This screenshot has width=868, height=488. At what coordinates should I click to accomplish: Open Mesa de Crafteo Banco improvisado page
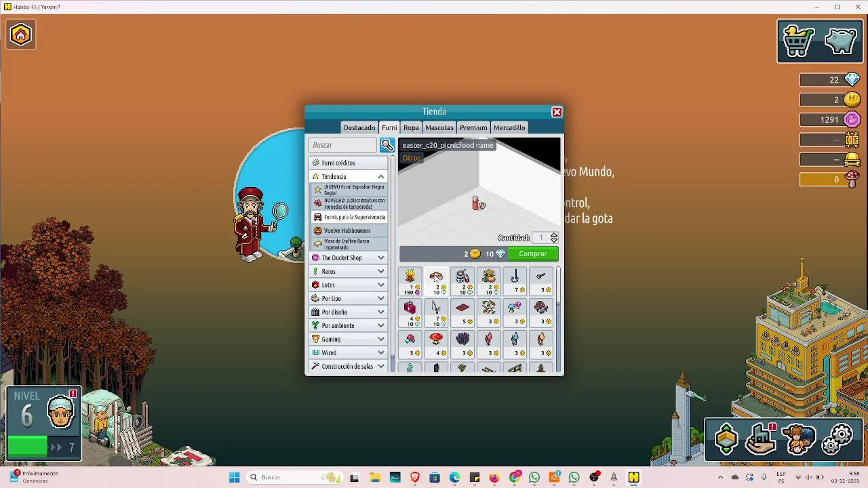349,244
